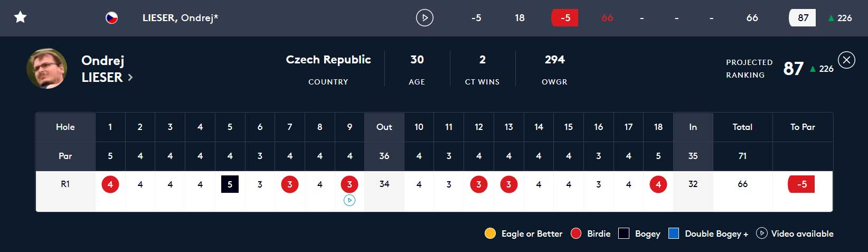The width and height of the screenshot is (868, 252).
Task: Click the chevron next to LIESER
Action: [x=130, y=78]
